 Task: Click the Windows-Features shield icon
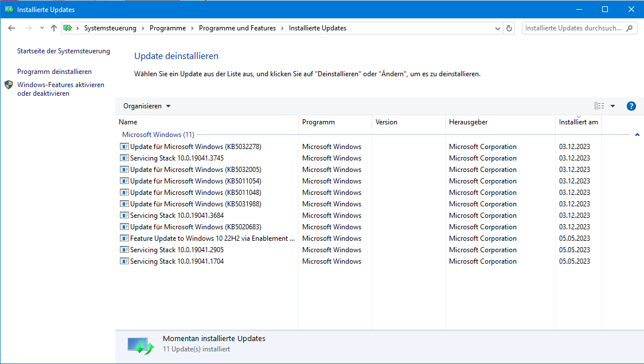pos(9,85)
